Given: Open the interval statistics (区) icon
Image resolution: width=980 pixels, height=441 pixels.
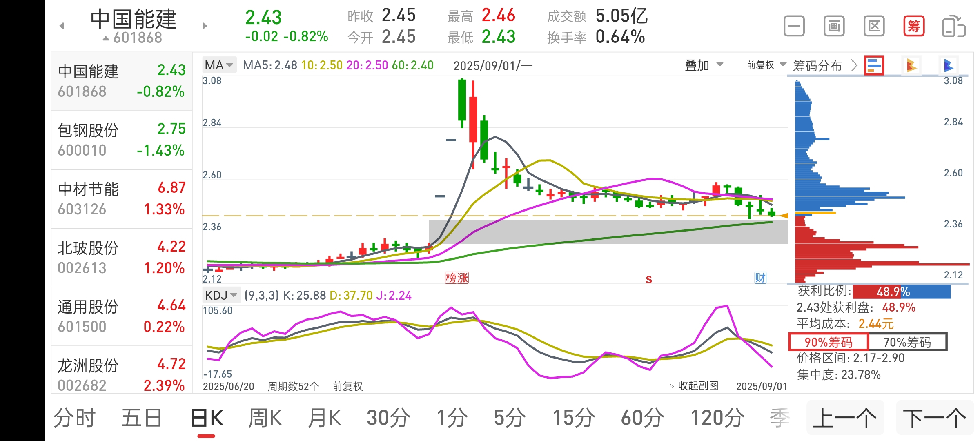Looking at the screenshot, I should [x=874, y=27].
